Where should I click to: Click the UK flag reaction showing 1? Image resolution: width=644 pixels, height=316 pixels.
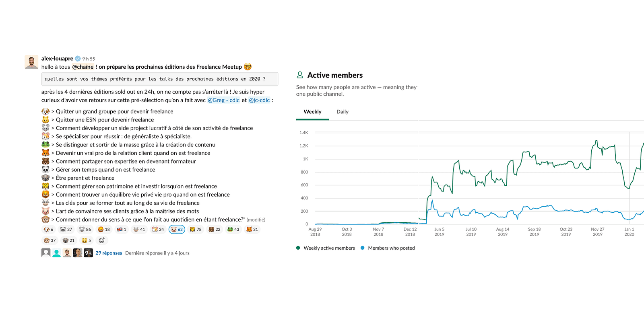pyautogui.click(x=121, y=230)
